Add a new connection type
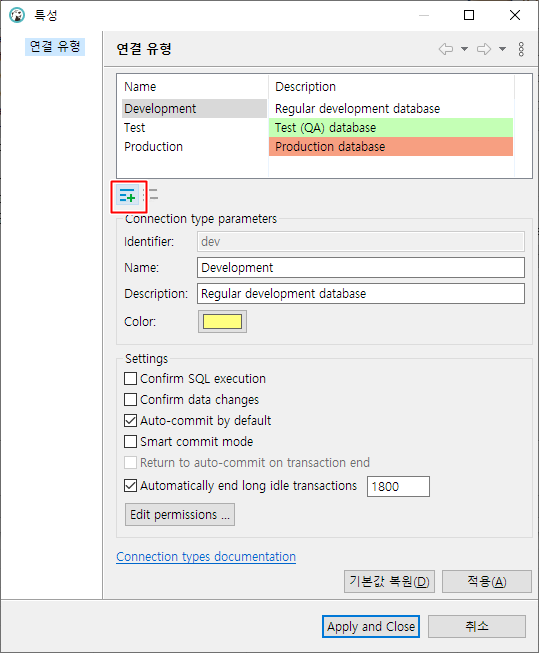 click(x=127, y=195)
